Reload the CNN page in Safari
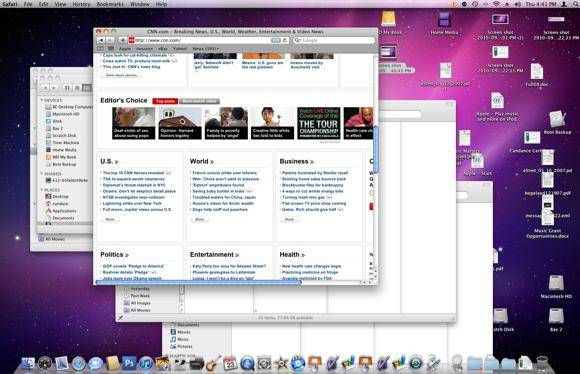 pos(284,40)
